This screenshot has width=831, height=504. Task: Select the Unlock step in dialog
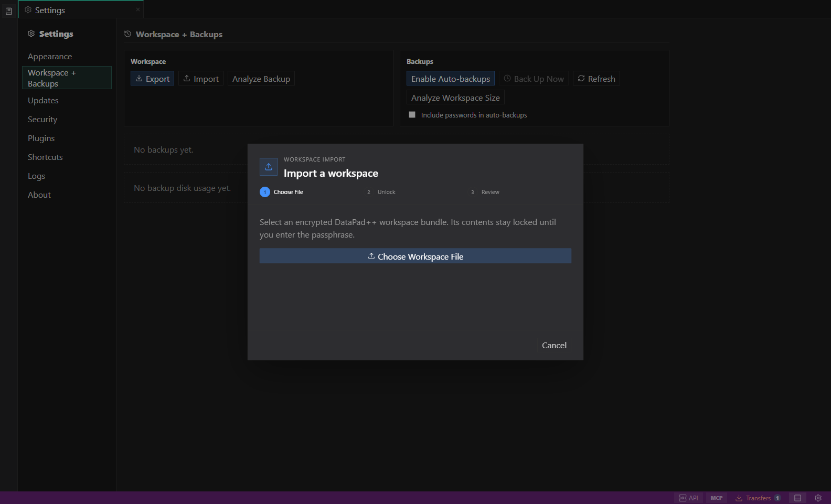(381, 192)
